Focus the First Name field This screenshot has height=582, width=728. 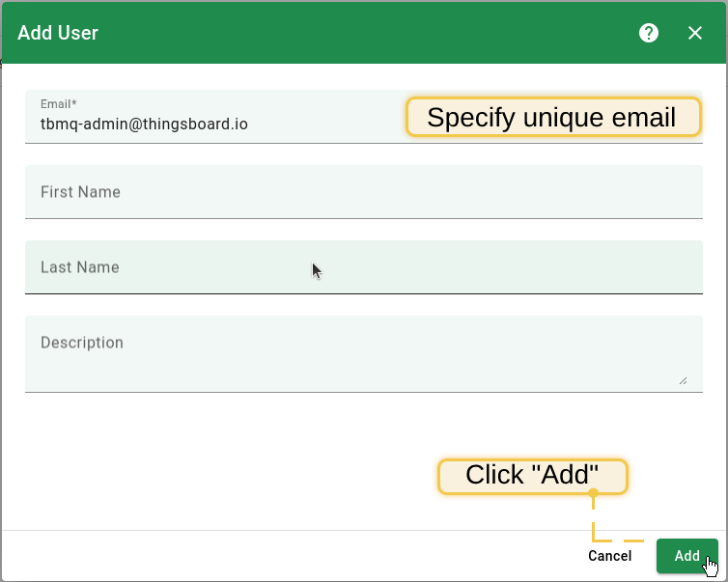363,192
